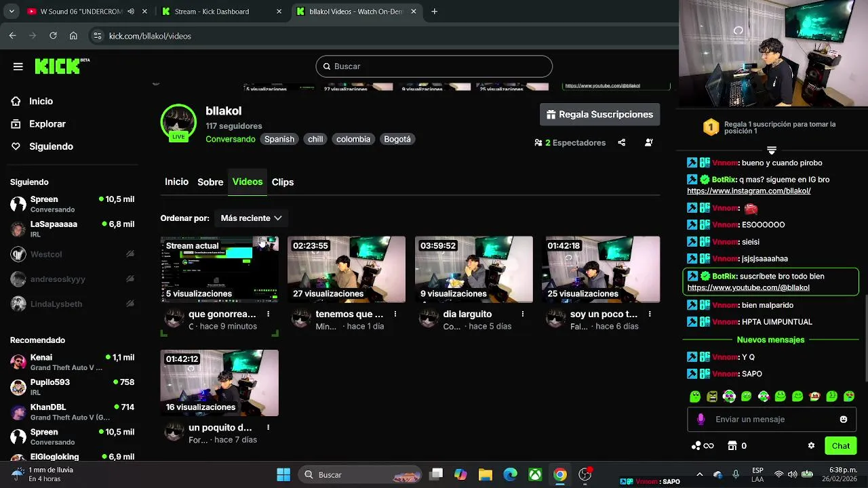
Task: Click the follow user icon next to share
Action: [x=649, y=142]
